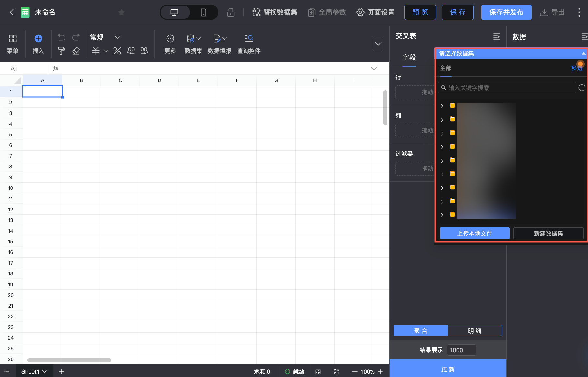Click the spreadsheet's vertical scrollbar
The height and width of the screenshot is (377, 588).
click(x=385, y=107)
